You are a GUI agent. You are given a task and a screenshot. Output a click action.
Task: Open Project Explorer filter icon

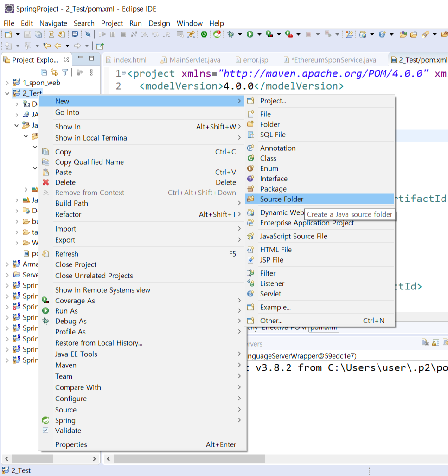[64, 72]
